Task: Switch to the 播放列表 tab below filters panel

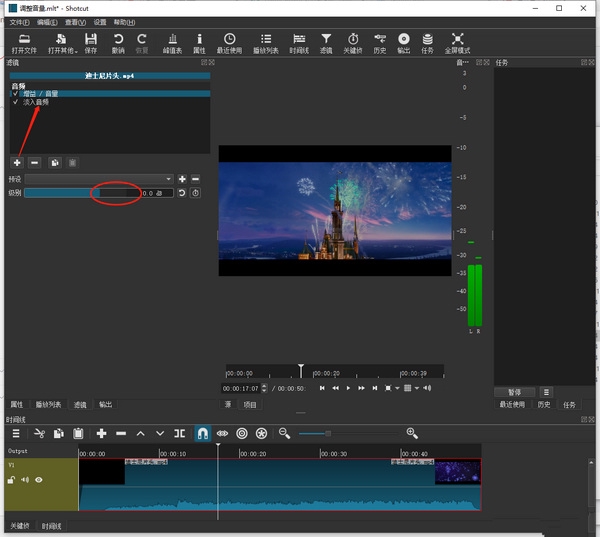Action: point(49,405)
